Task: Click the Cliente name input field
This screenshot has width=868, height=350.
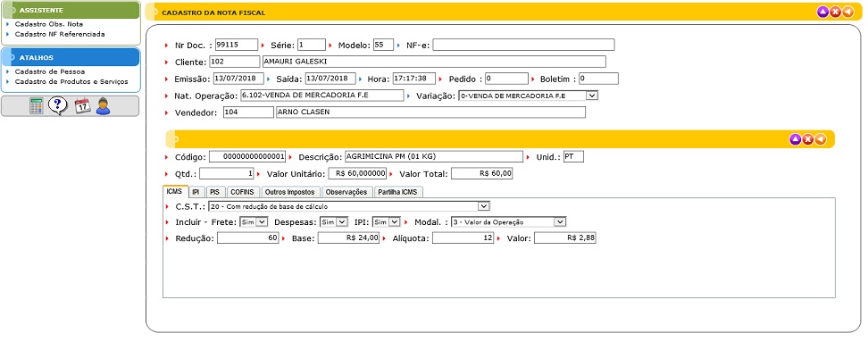Action: (x=434, y=62)
